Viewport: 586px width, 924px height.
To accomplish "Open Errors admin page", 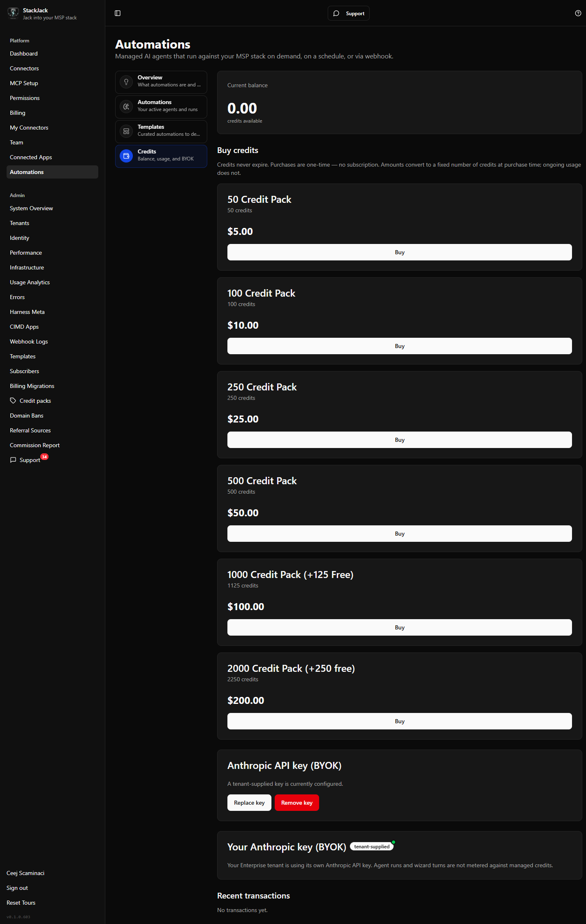I will pyautogui.click(x=52, y=297).
